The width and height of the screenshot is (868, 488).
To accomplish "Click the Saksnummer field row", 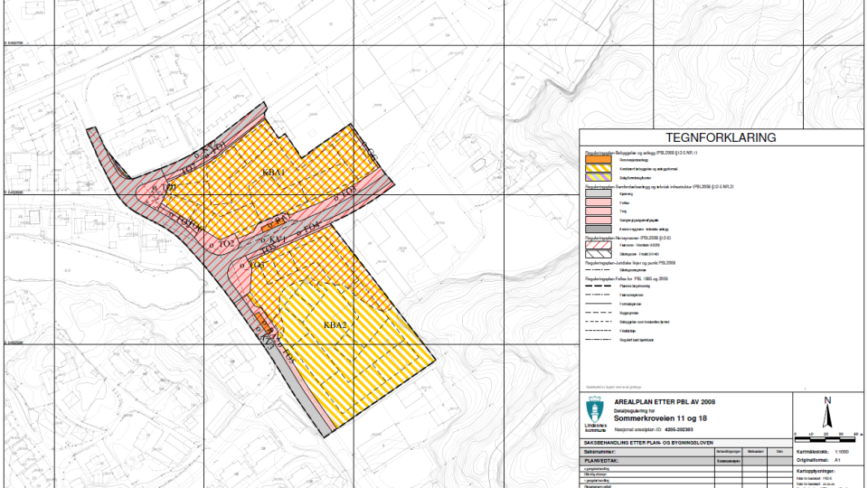I will pyautogui.click(x=601, y=450).
